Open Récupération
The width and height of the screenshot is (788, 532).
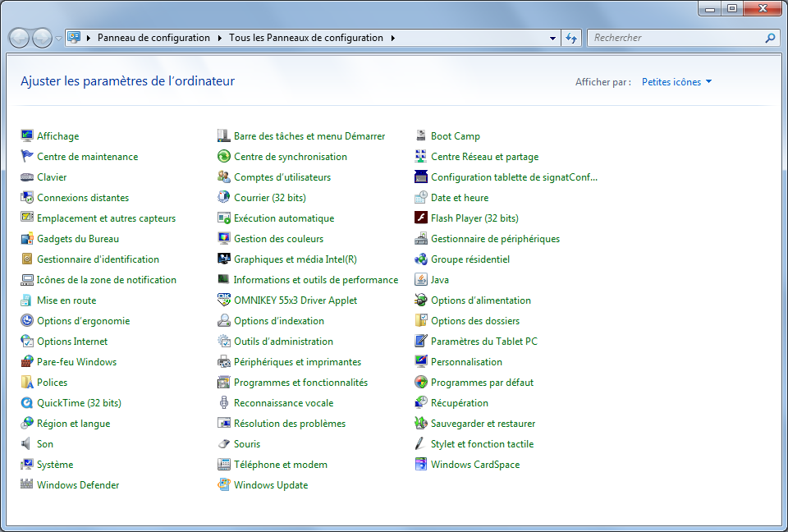point(460,403)
